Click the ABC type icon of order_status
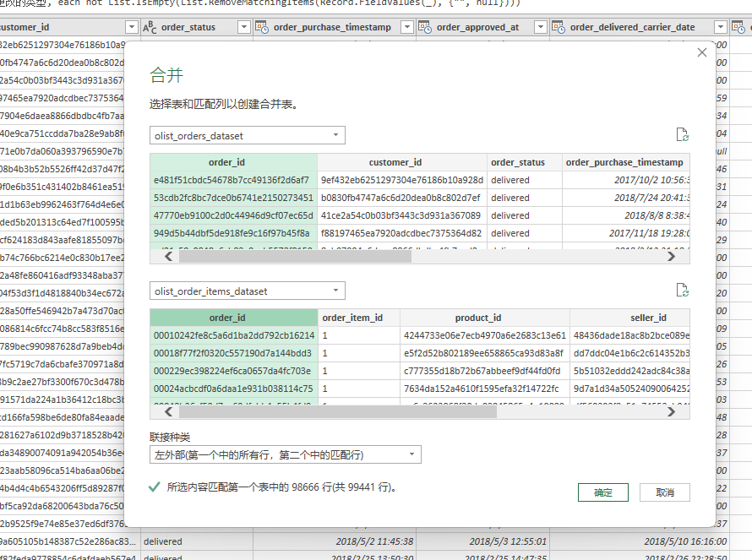Screen dimensions: 752x560 coord(150,27)
